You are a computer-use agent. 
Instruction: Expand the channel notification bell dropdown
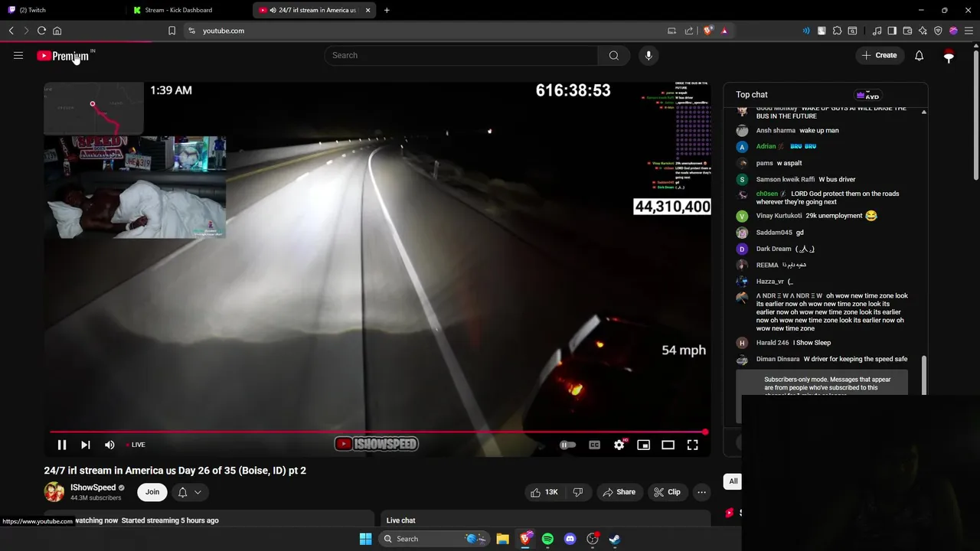tap(190, 492)
